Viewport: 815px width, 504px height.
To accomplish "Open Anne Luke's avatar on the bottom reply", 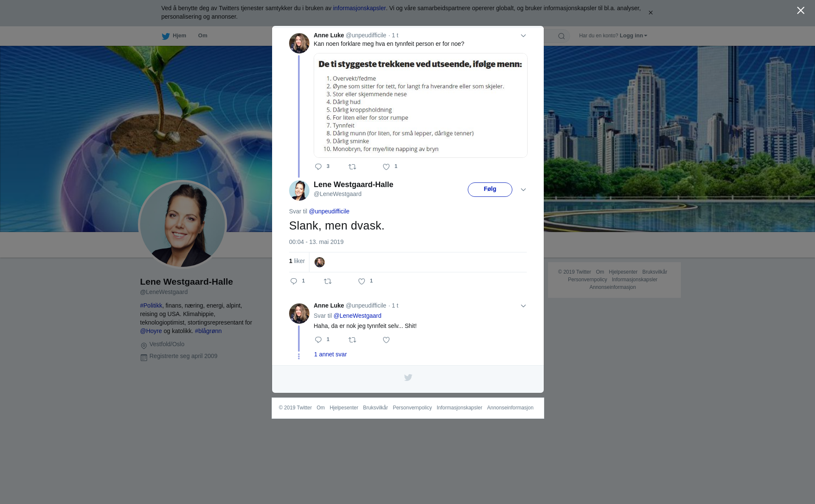I will point(299,314).
